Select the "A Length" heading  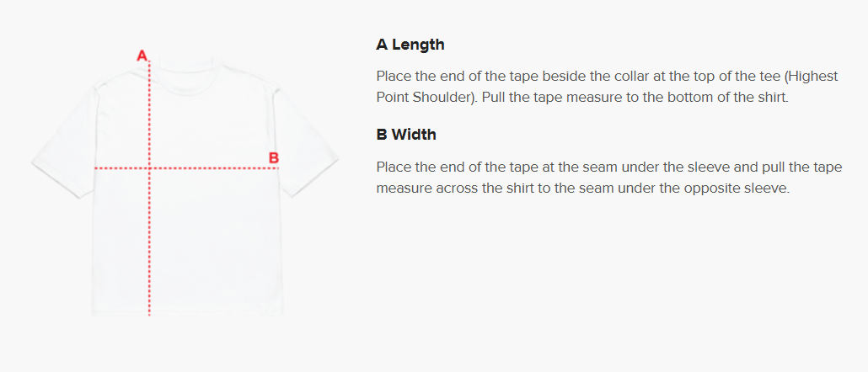(410, 45)
